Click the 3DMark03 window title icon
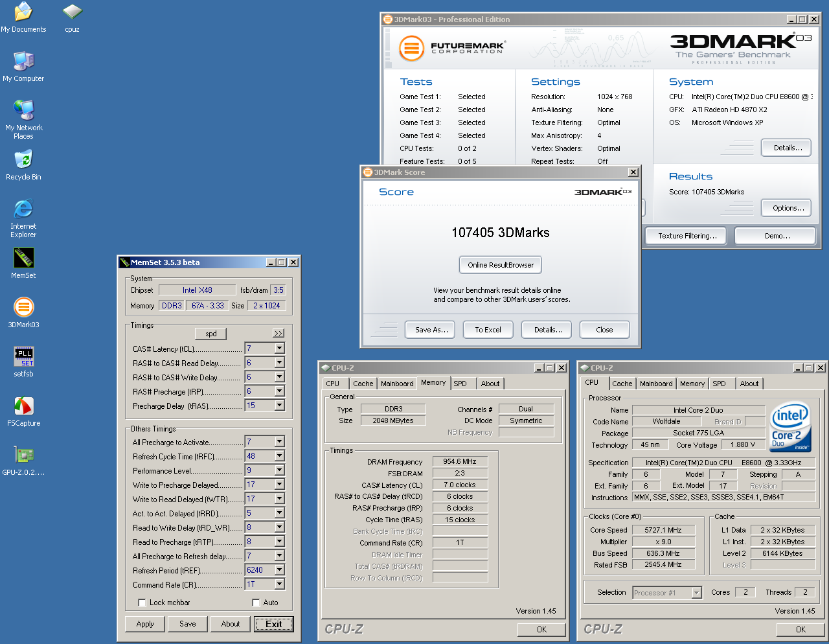Image resolution: width=829 pixels, height=644 pixels. 388,19
